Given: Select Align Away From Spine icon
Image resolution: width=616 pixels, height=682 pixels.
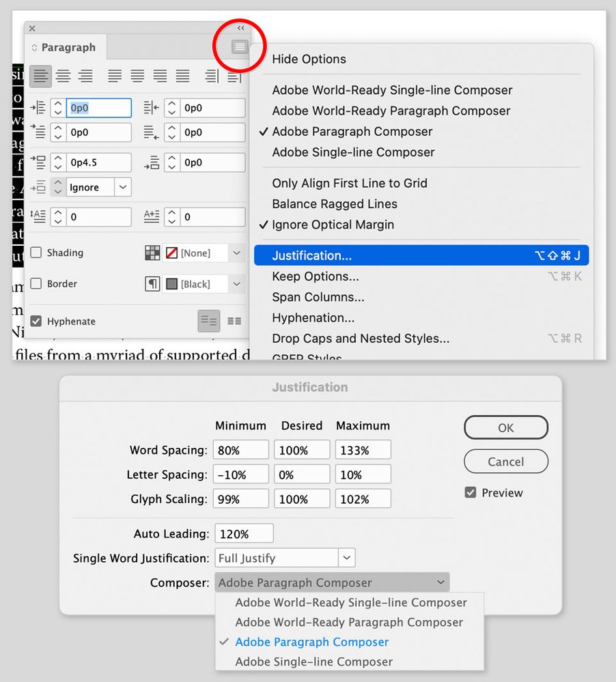Looking at the screenshot, I should click(234, 76).
